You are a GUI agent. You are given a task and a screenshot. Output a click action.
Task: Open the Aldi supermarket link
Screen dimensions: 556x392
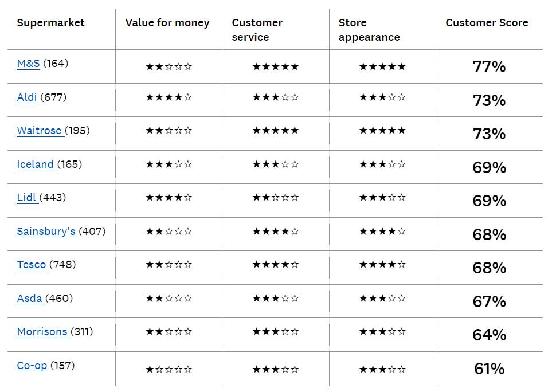[27, 97]
